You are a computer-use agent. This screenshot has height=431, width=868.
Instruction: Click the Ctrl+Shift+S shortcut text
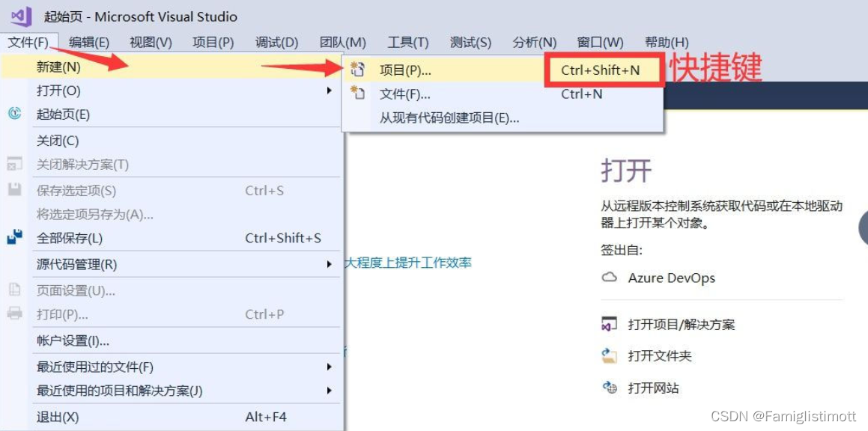(x=283, y=238)
